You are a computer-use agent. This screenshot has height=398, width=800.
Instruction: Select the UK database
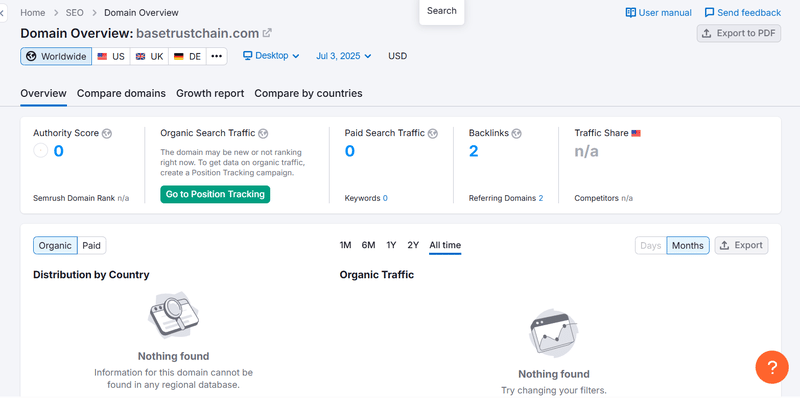click(x=149, y=56)
